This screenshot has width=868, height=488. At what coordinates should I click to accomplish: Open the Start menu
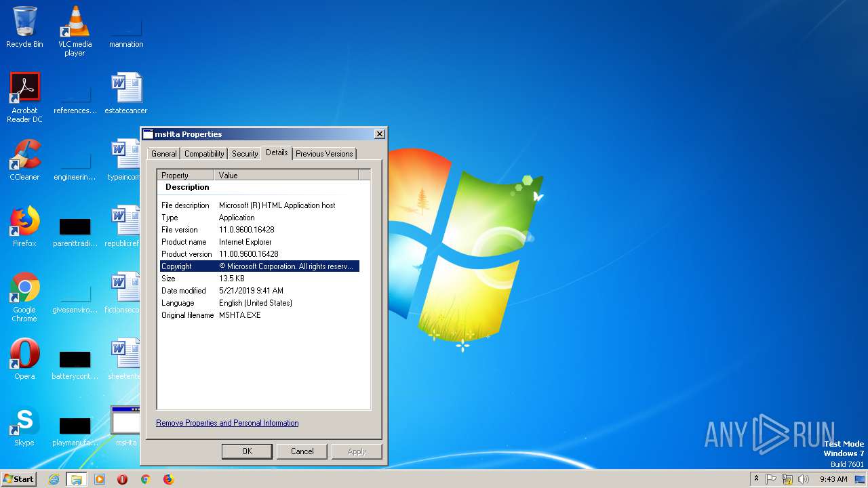(x=19, y=479)
